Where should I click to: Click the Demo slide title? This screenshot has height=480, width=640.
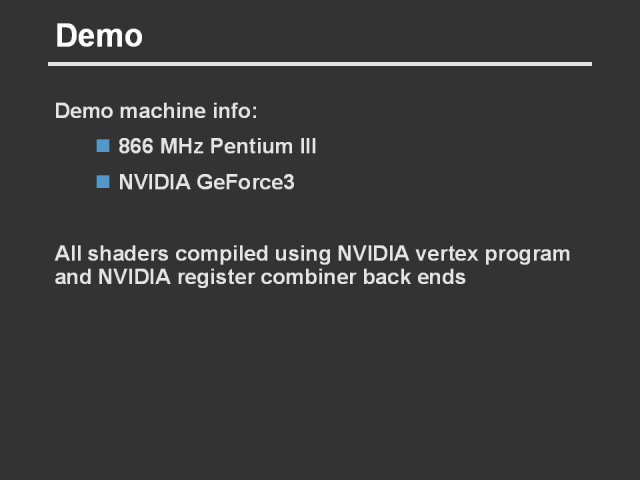[99, 37]
